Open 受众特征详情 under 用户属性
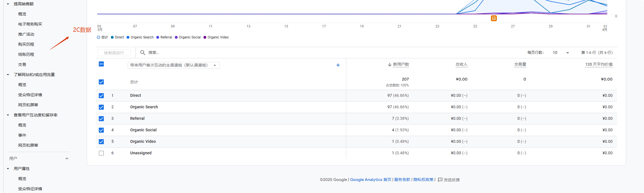Screen dimensions: 644x193 coord(30,189)
